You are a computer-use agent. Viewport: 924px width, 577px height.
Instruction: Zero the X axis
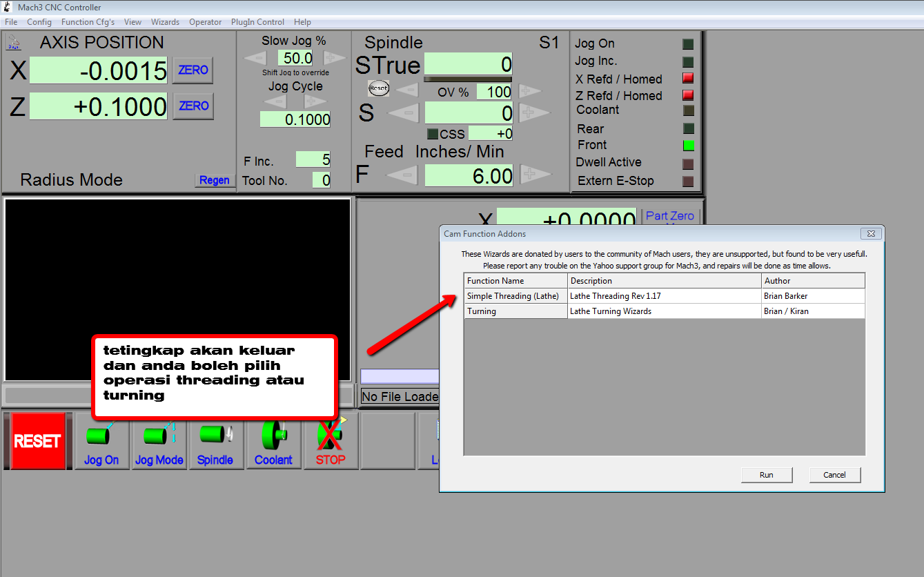click(x=192, y=69)
